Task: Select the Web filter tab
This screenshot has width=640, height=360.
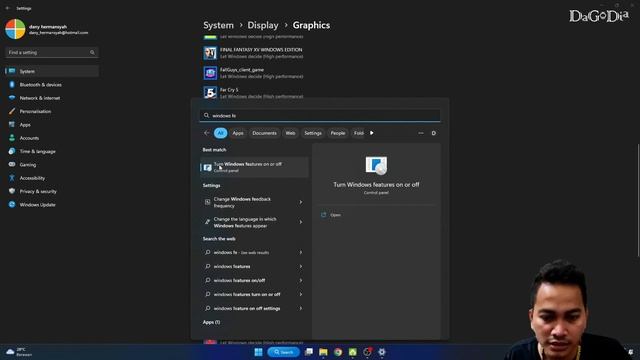Action: click(x=290, y=133)
